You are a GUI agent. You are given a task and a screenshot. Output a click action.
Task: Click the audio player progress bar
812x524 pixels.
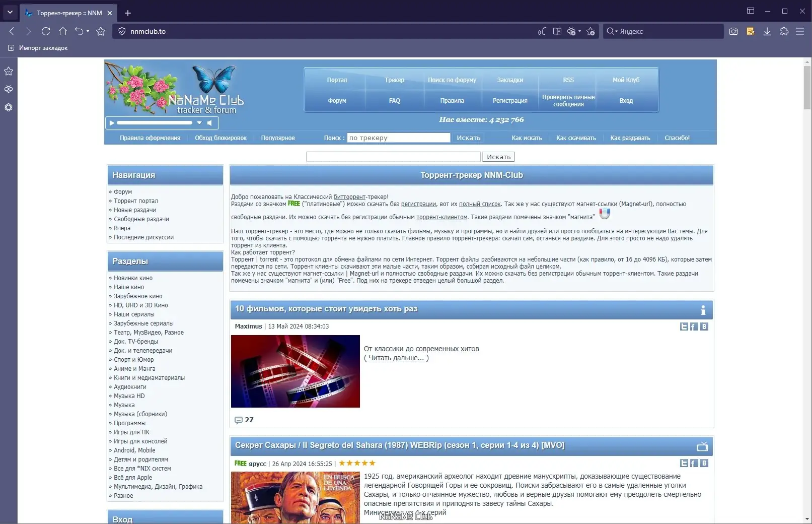(154, 122)
